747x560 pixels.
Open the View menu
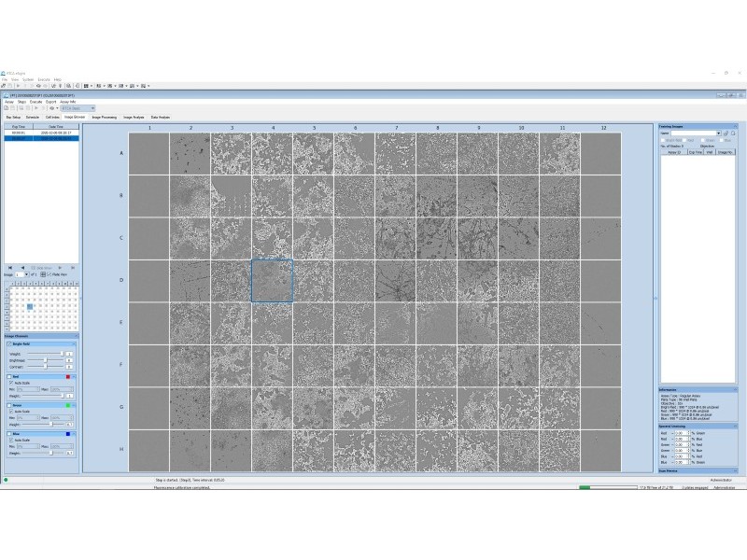point(15,79)
